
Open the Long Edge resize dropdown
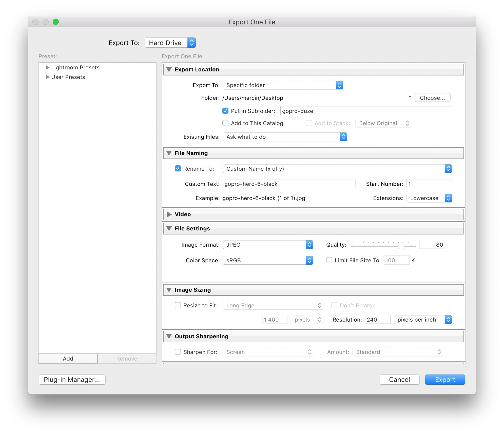pos(273,305)
